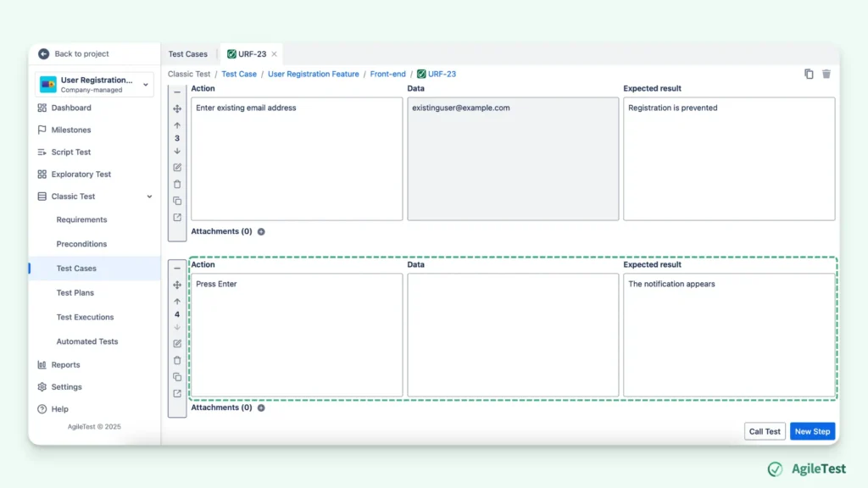Click the empty Data field of step 4
Screen dimensions: 868x488
[513, 335]
